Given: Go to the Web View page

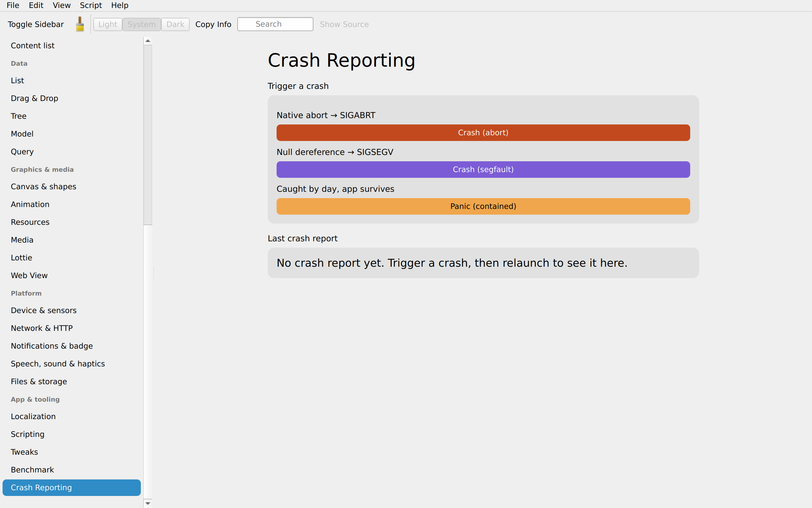Looking at the screenshot, I should coord(71,276).
